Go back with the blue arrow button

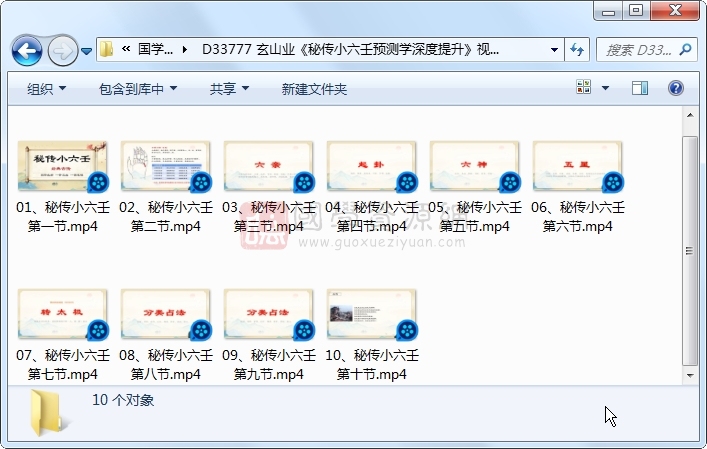pos(27,50)
